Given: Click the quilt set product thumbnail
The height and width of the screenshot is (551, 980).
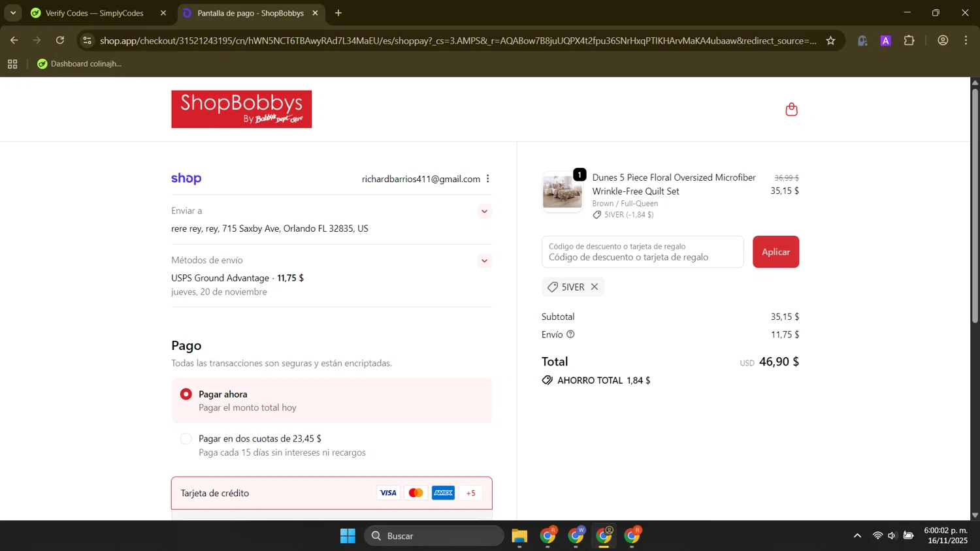Looking at the screenshot, I should click(x=562, y=192).
